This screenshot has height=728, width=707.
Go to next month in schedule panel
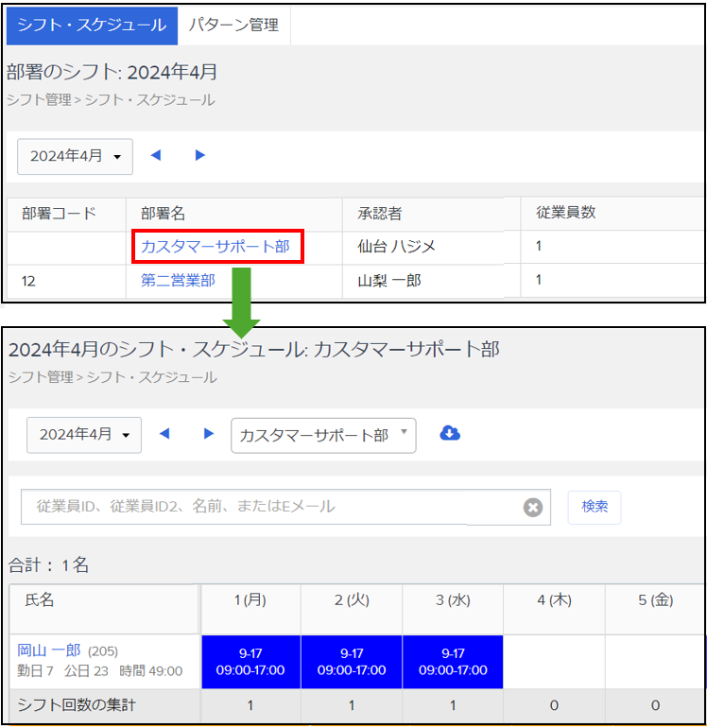208,434
